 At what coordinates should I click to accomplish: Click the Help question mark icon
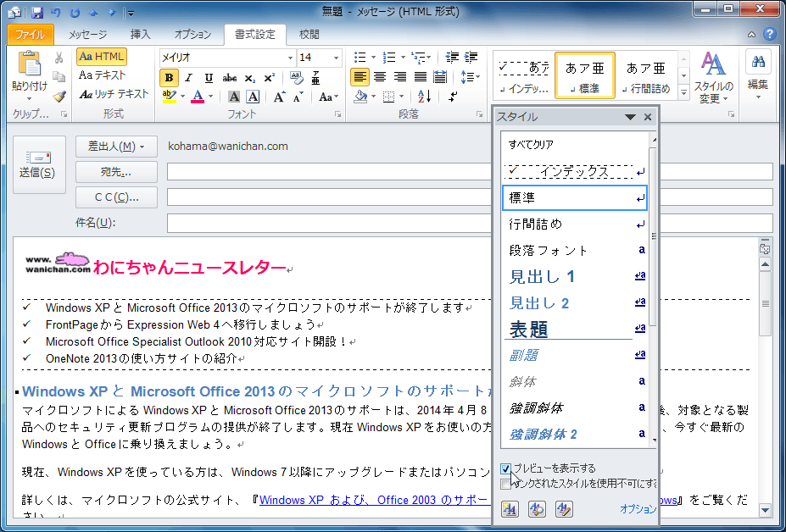coord(769,34)
